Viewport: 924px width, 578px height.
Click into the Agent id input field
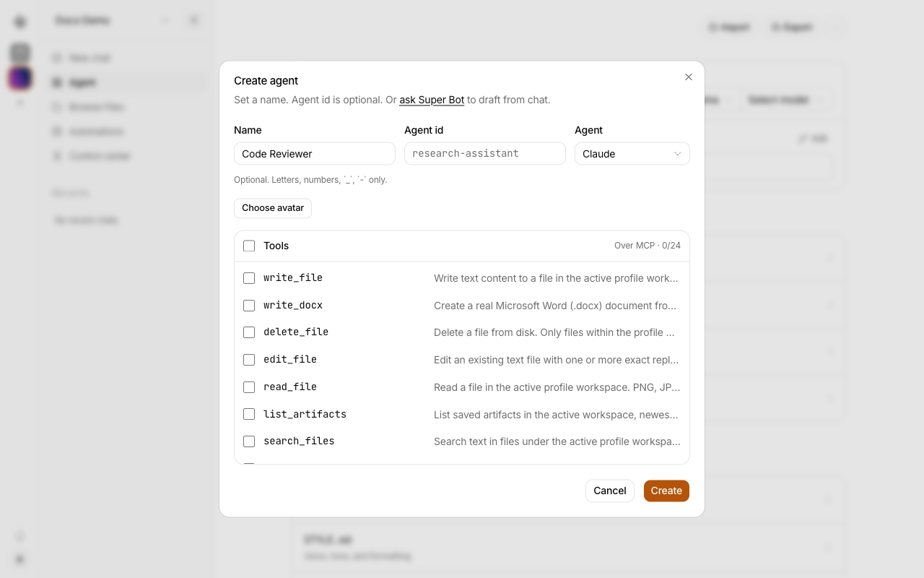485,154
